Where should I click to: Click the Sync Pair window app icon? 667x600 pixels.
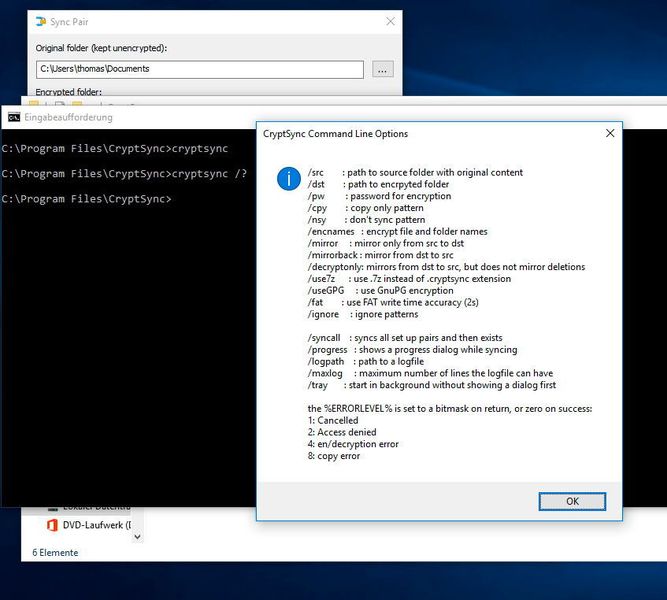pos(41,21)
